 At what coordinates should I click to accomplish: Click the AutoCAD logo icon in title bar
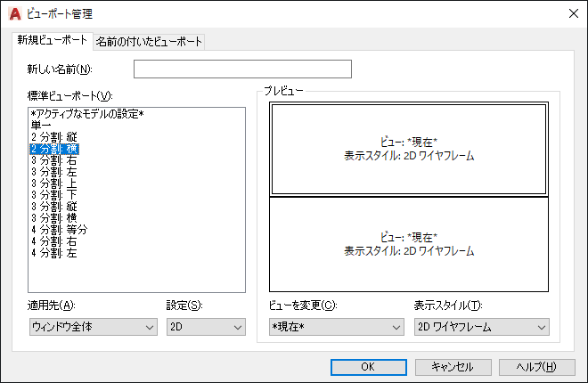coord(15,14)
